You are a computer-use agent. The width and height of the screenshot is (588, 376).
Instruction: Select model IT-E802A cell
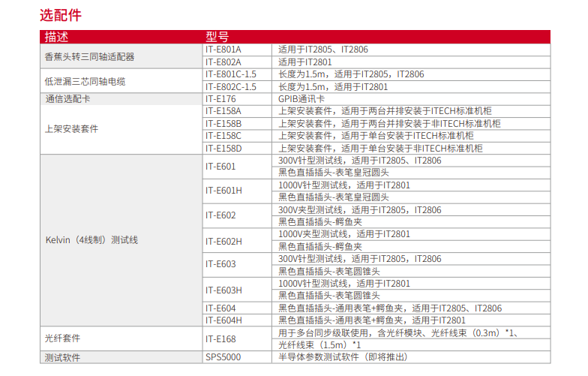click(x=237, y=62)
